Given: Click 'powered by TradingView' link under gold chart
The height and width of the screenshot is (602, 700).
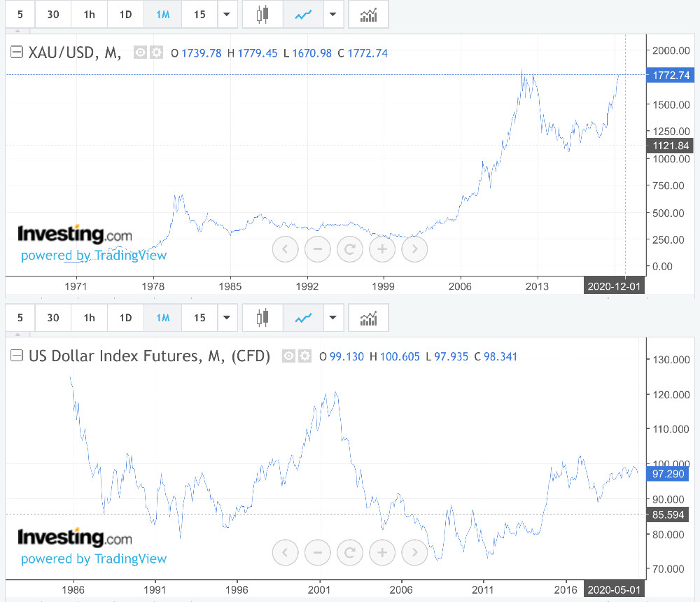Looking at the screenshot, I should click(94, 255).
